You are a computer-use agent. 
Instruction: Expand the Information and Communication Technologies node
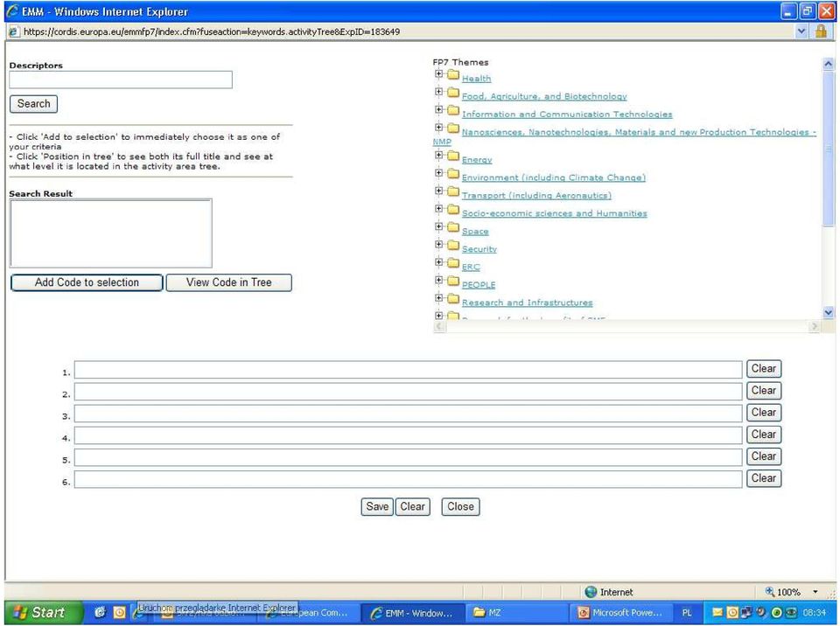click(438, 109)
